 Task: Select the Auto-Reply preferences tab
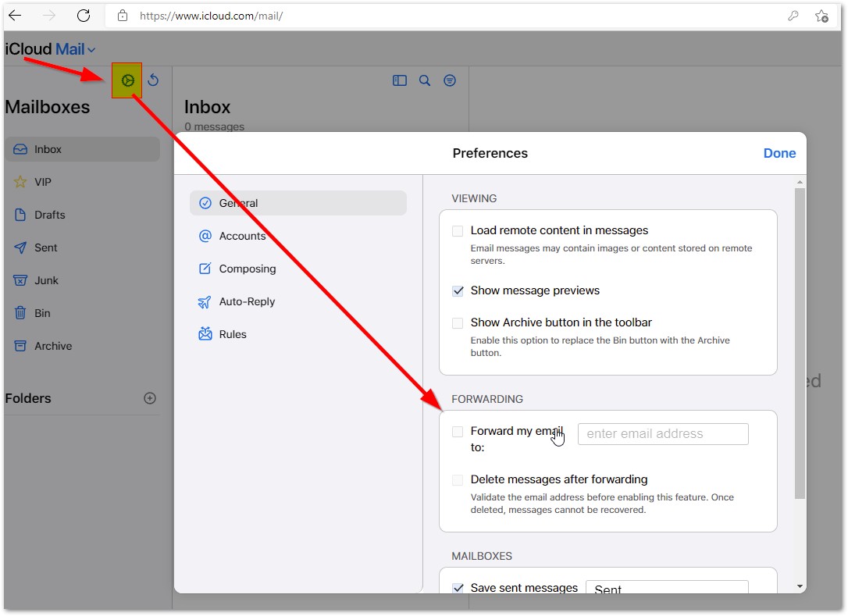click(247, 301)
